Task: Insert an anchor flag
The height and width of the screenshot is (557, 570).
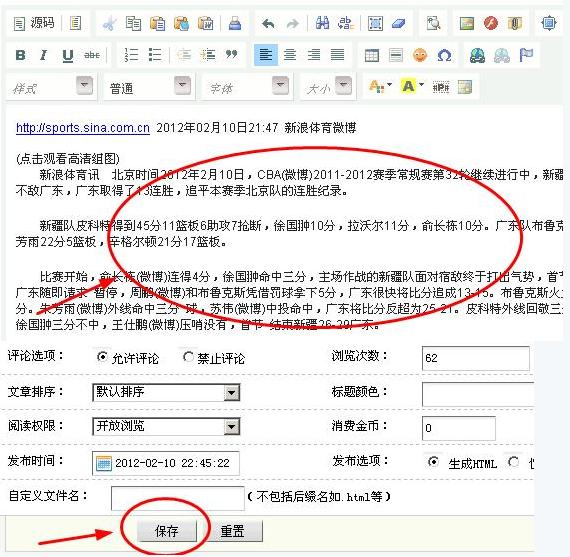Action: pyautogui.click(x=526, y=55)
